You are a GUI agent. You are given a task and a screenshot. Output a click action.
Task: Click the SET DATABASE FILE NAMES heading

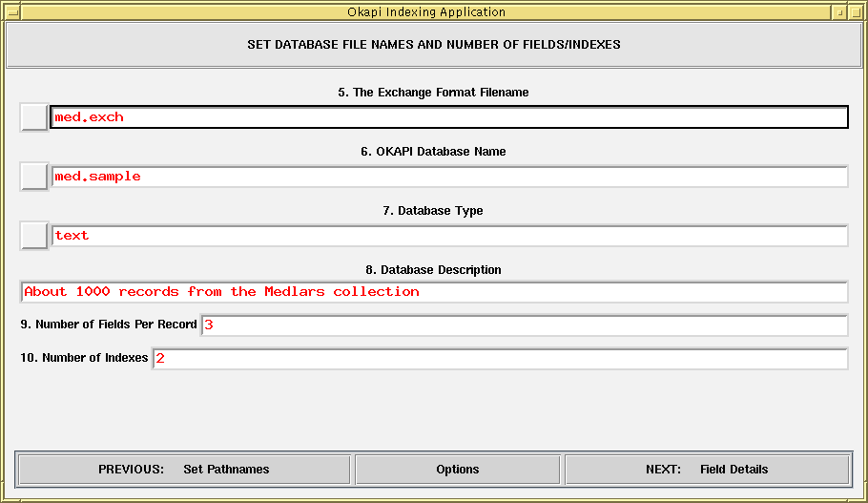pyautogui.click(x=434, y=44)
